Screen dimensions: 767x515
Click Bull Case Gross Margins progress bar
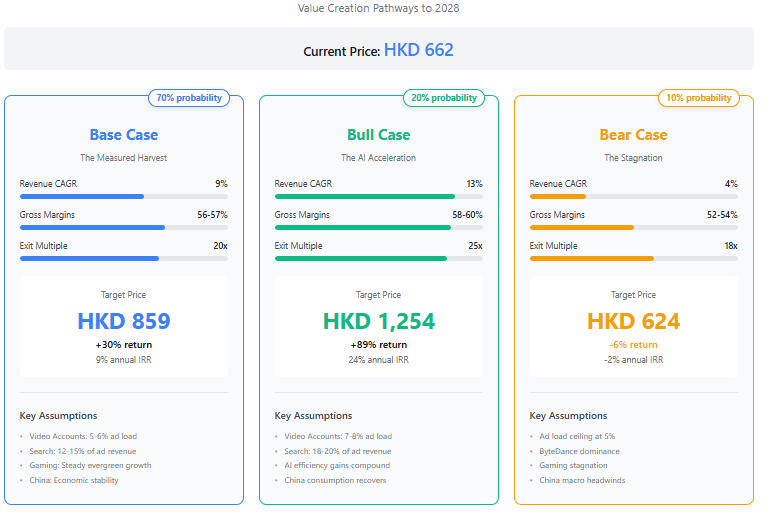point(379,227)
